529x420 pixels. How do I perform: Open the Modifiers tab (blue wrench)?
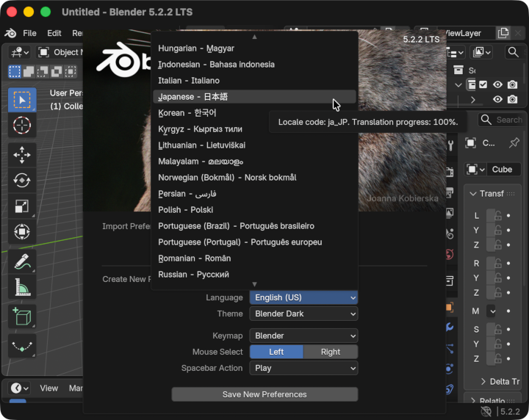(x=450, y=327)
